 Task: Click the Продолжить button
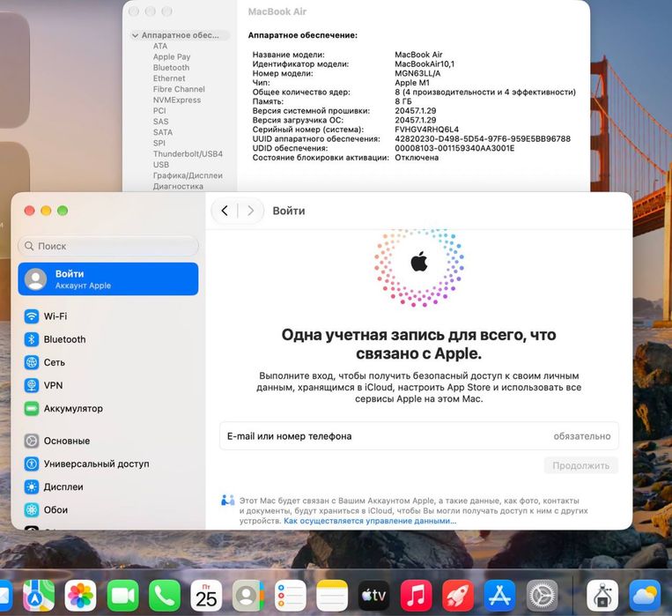580,465
